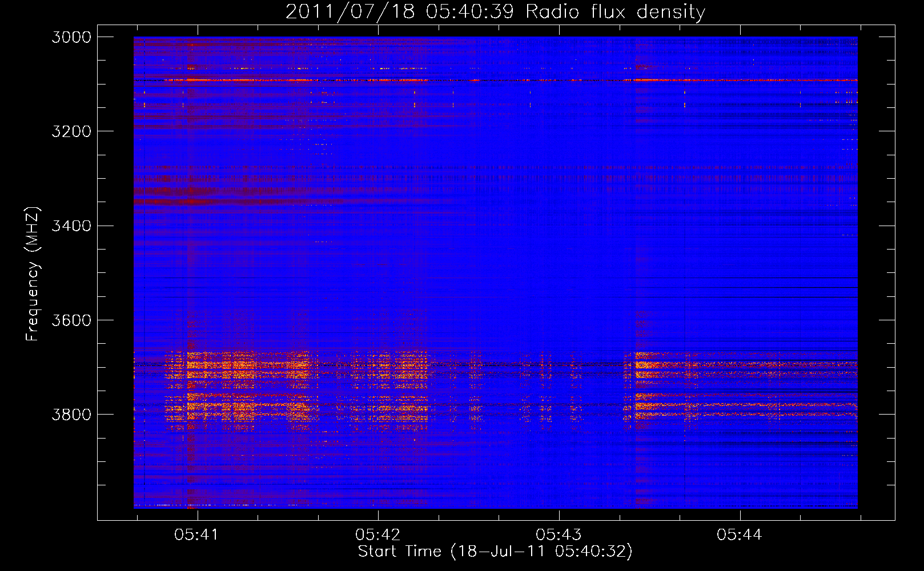Click the 3800 frequency axis label
The image size is (924, 571).
pos(71,414)
